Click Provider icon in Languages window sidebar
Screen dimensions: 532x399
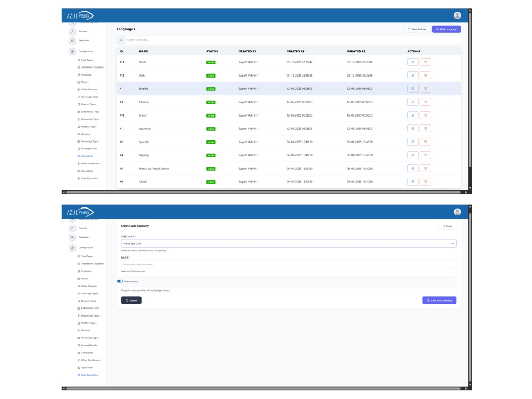pos(72,31)
